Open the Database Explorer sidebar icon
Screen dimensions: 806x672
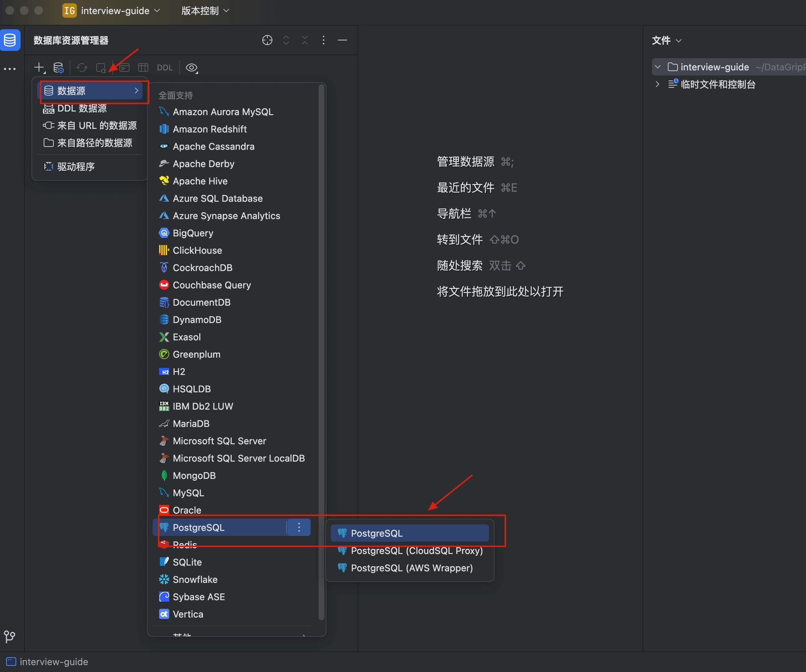coord(10,40)
